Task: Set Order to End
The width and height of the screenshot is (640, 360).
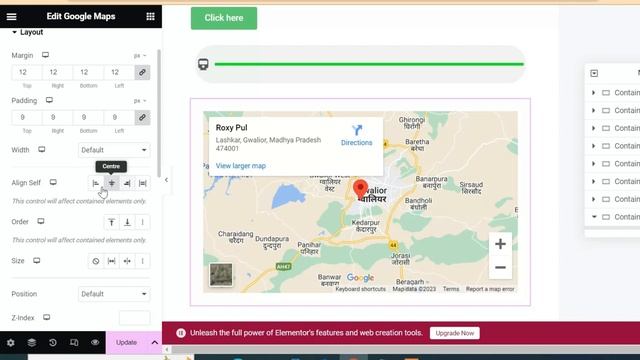Action: coord(127,222)
